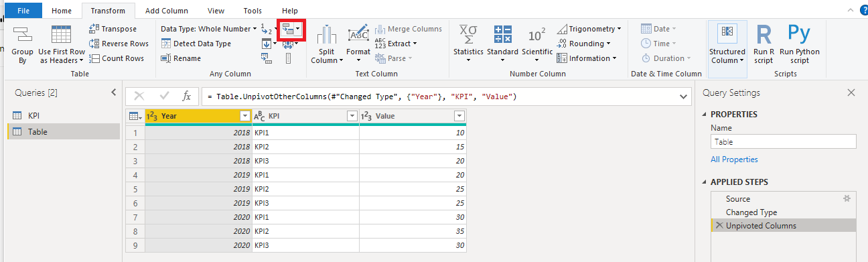Cancel the formula edit with the X icon
Viewport: 868px width, 262px height.
coord(139,96)
